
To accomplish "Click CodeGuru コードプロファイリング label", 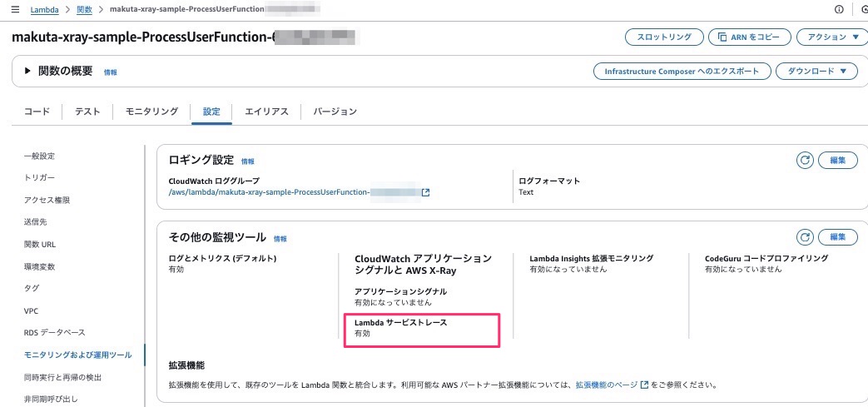I will click(x=766, y=259).
